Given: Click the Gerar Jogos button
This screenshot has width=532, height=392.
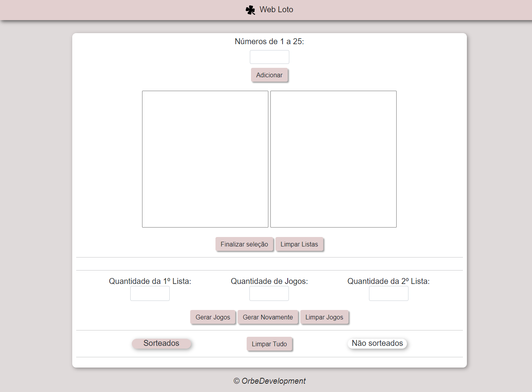Looking at the screenshot, I should coord(213,317).
